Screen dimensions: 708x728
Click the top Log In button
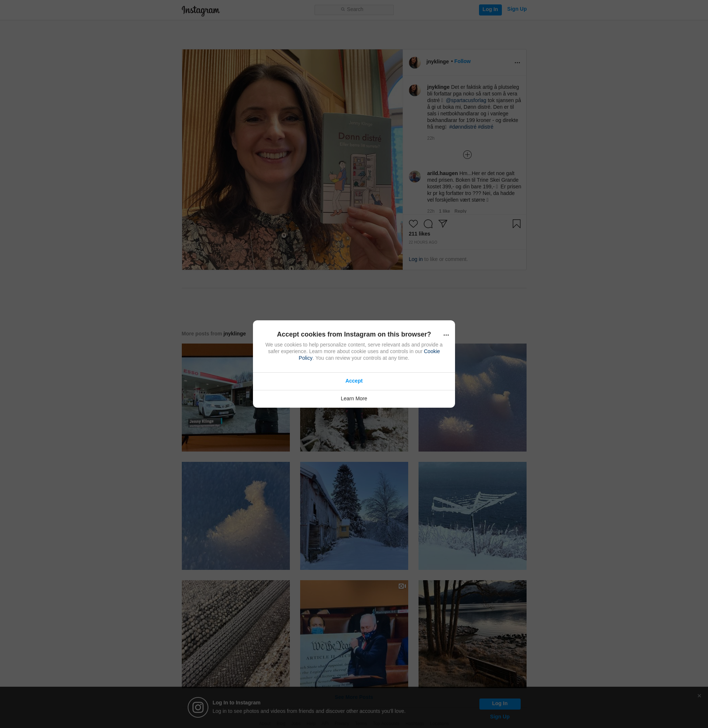pyautogui.click(x=490, y=10)
